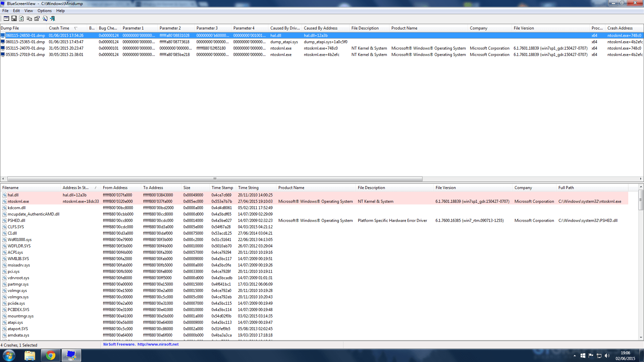The image size is (644, 362).
Task: Click file icon next to atapi.sys
Action: tap(5, 322)
